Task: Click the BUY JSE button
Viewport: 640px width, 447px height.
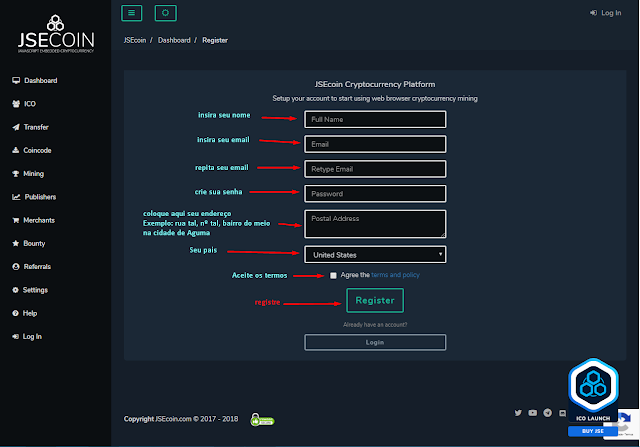Action: click(593, 431)
